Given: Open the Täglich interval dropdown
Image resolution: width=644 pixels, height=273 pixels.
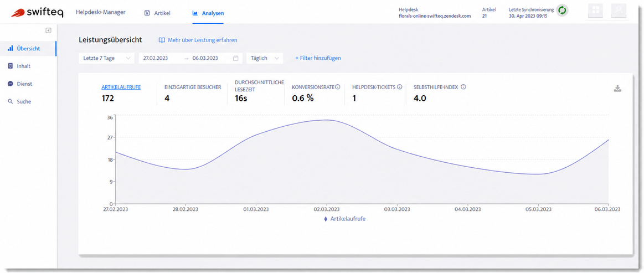Looking at the screenshot, I should point(265,58).
